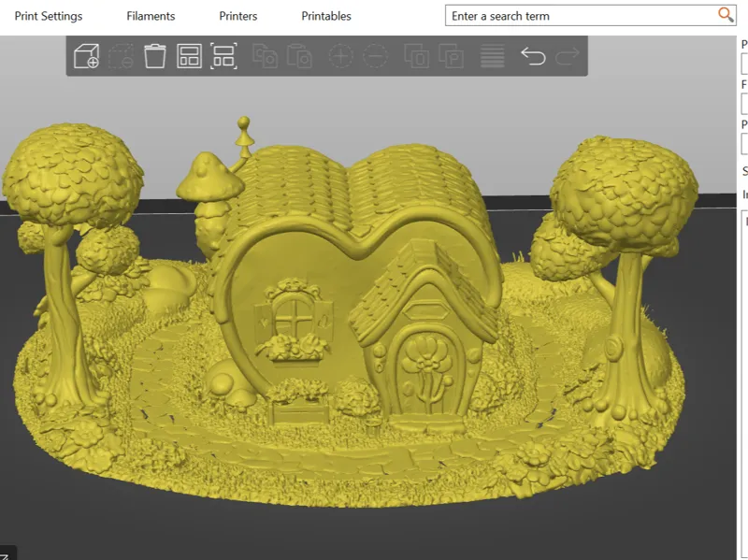748x560 pixels.
Task: Click the Paste clipboard icon
Action: [299, 56]
